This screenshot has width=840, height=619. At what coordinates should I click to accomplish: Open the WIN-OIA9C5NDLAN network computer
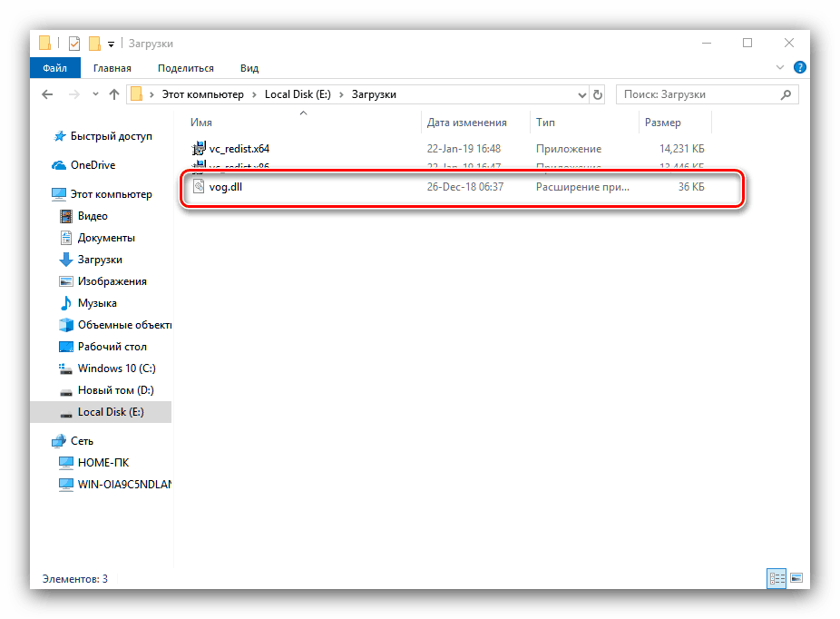tap(114, 485)
